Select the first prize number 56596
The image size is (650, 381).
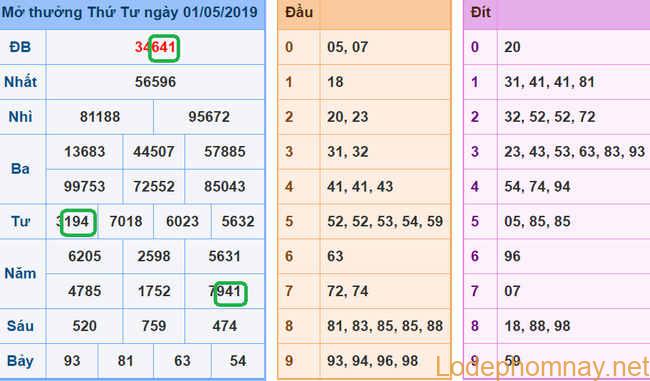point(155,82)
